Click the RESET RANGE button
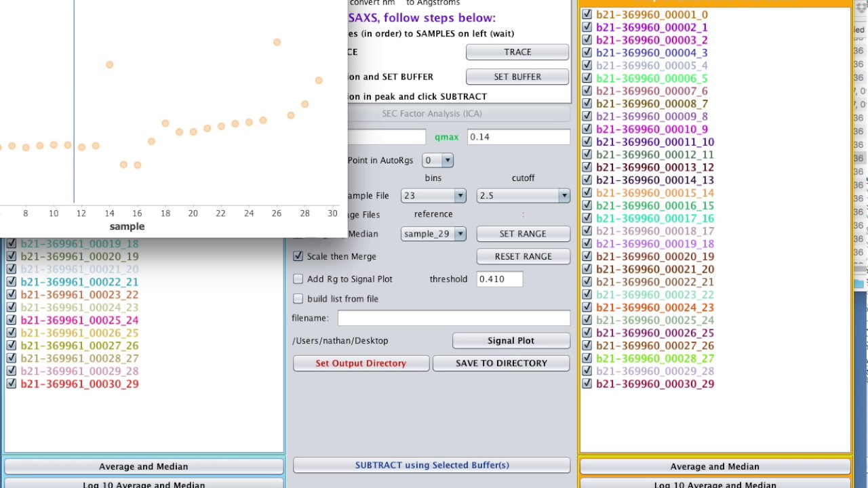This screenshot has width=868, height=488. point(523,257)
